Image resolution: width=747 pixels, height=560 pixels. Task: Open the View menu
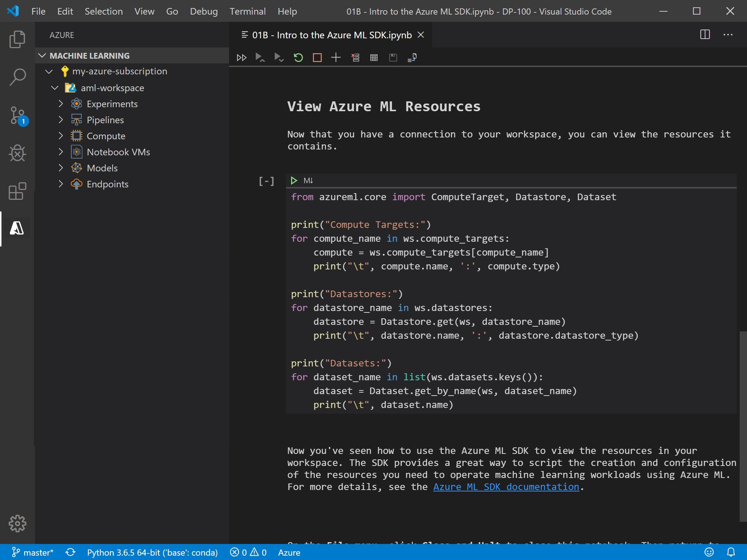(x=144, y=11)
